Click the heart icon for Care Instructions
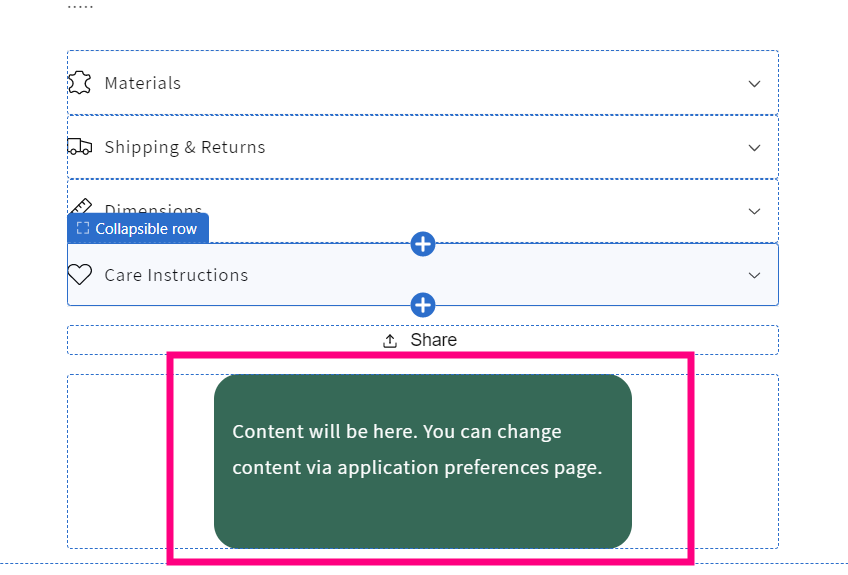Viewport: 848px width, 575px height. [x=80, y=274]
